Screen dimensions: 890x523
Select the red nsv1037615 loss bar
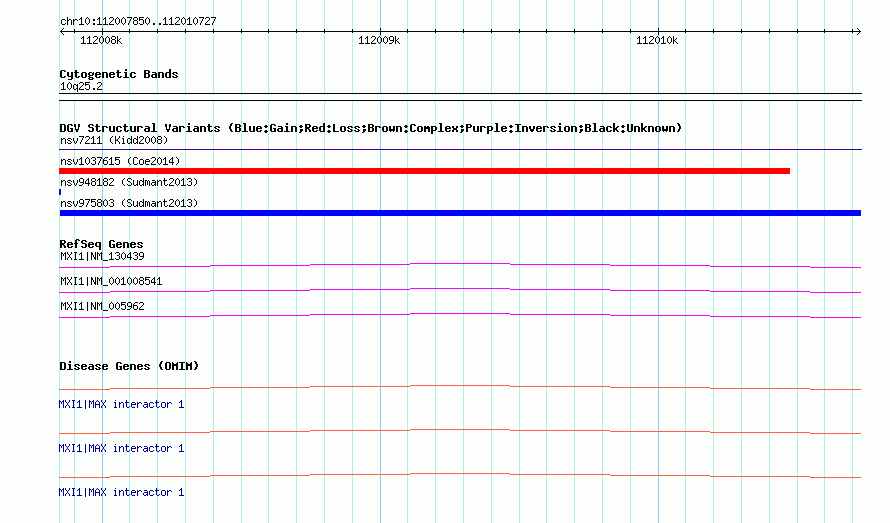point(425,171)
